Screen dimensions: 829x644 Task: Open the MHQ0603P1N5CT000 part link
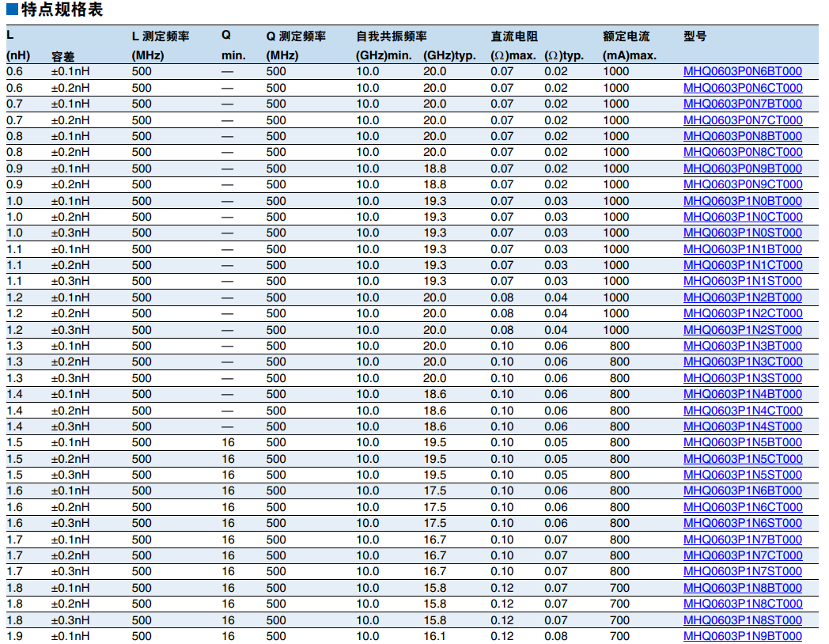point(743,458)
